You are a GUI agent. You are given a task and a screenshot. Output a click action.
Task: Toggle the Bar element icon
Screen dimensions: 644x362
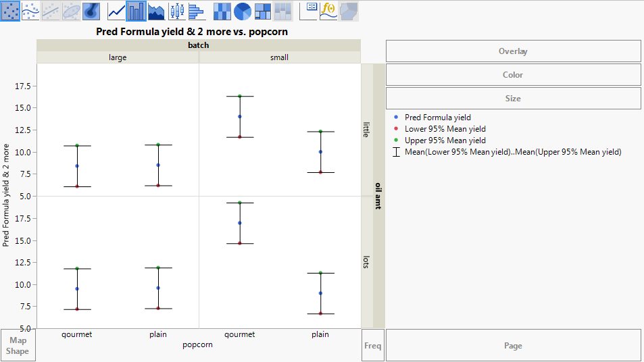coord(137,11)
